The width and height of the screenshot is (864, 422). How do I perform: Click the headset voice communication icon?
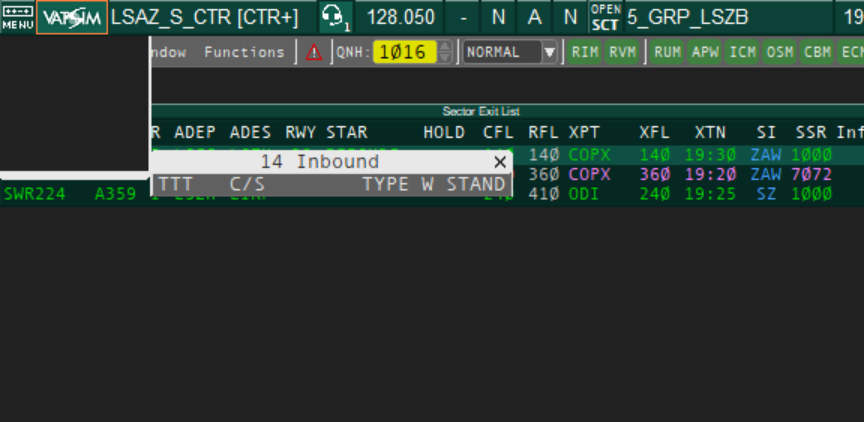coord(337,17)
